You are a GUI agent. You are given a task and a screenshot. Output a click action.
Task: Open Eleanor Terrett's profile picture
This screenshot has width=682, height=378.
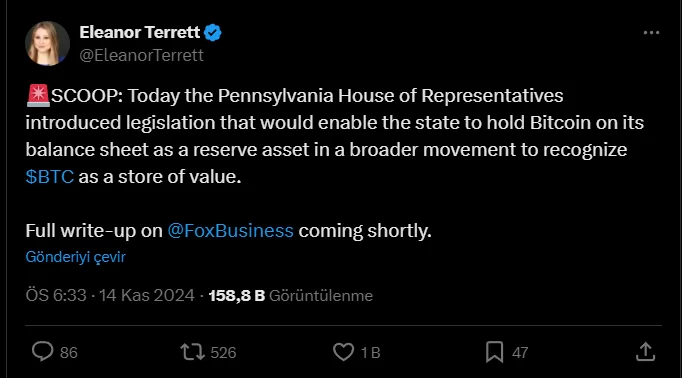47,43
